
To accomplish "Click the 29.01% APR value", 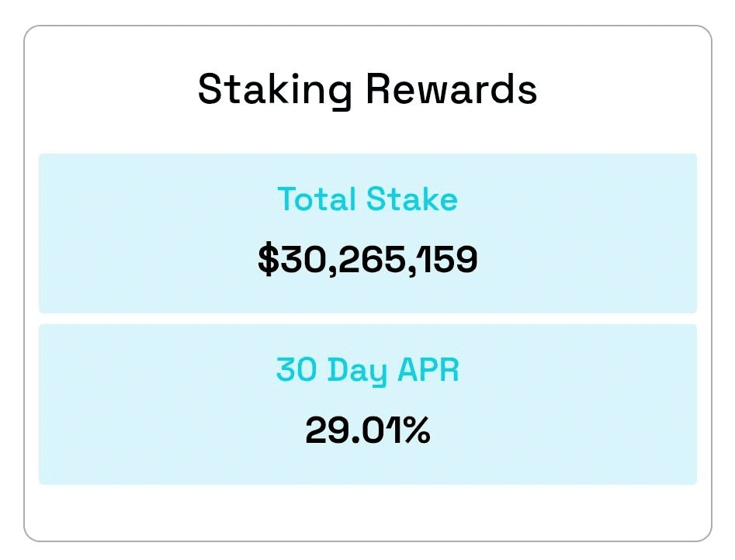I will click(368, 430).
